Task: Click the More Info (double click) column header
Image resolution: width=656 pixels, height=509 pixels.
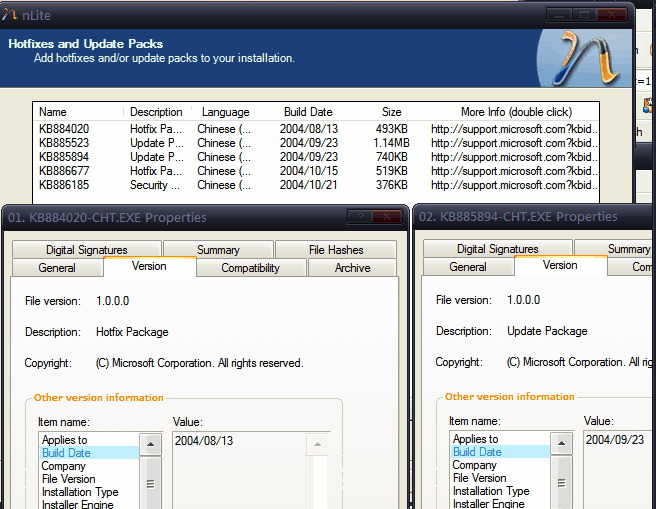Action: (x=516, y=112)
